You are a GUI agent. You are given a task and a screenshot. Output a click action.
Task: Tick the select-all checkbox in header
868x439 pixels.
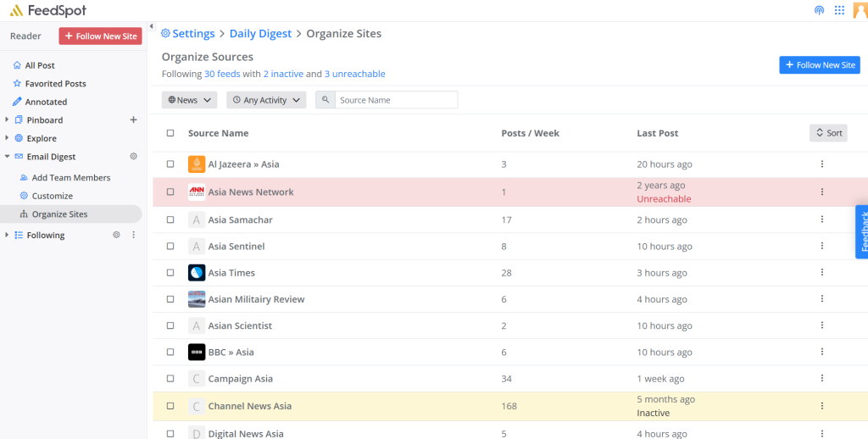(170, 133)
